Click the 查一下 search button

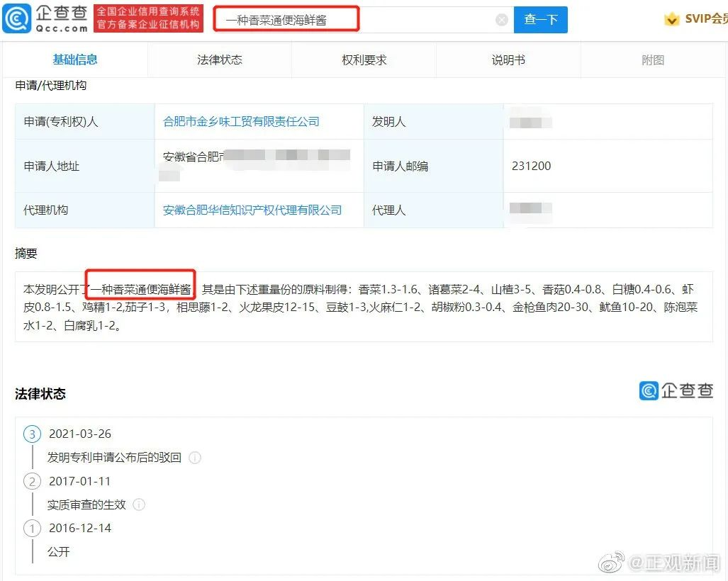(540, 20)
